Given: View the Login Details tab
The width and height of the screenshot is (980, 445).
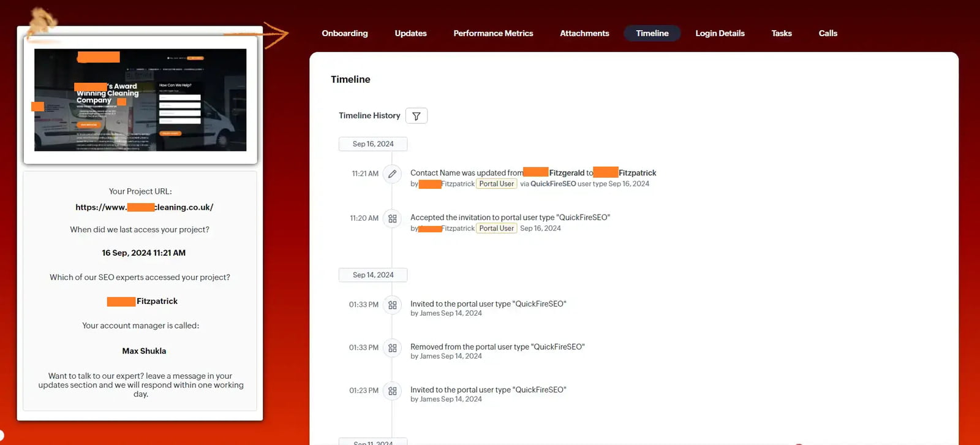Looking at the screenshot, I should pos(720,33).
